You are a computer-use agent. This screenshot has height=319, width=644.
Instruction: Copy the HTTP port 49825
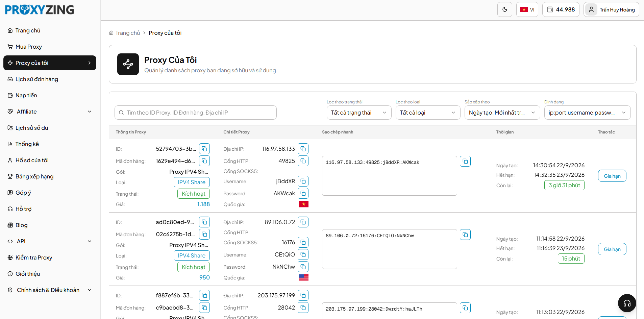pyautogui.click(x=303, y=161)
